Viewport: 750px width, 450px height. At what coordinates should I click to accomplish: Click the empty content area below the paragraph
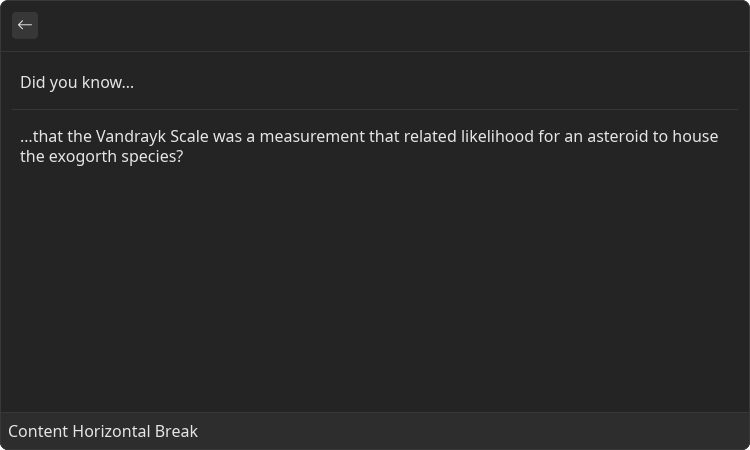coord(375,287)
